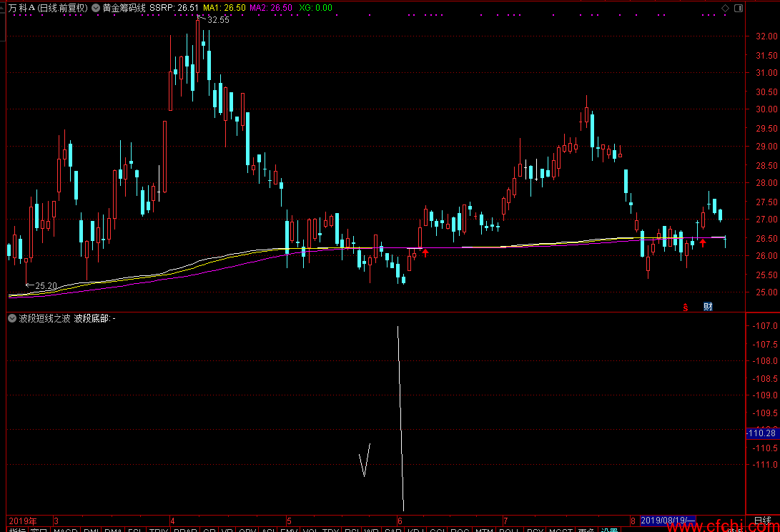
Task: Switch to the OBV indicator tab
Action: [x=247, y=530]
